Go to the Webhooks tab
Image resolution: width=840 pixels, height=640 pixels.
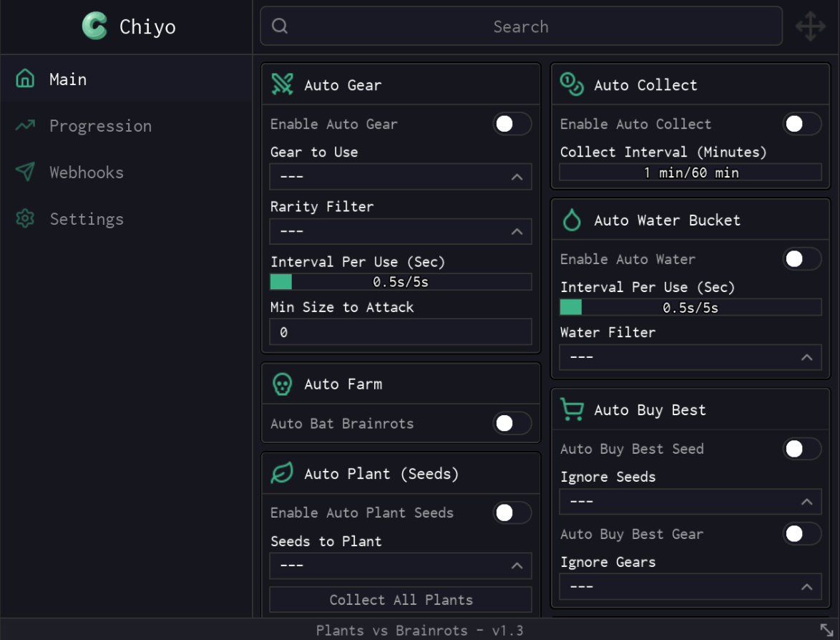(127, 172)
